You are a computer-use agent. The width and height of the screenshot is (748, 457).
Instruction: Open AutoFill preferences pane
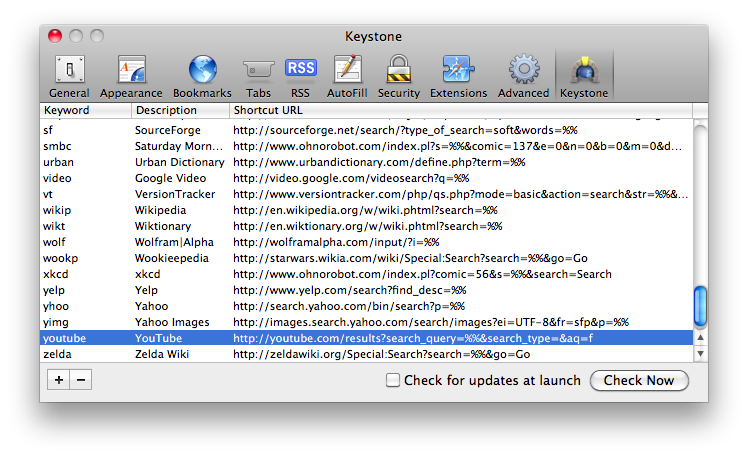(347, 76)
